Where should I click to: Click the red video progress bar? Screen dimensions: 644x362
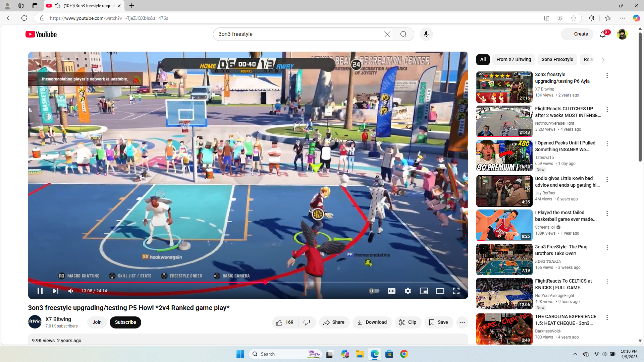(148, 283)
